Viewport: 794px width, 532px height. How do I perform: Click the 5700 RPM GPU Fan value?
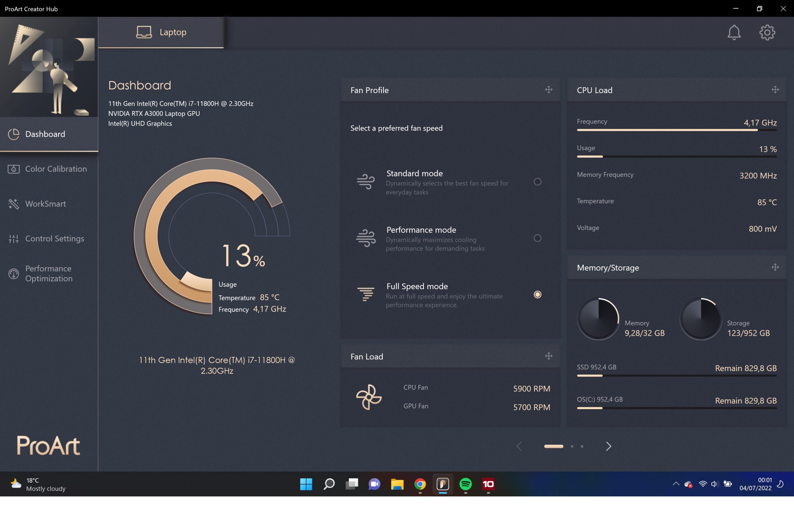[x=532, y=407]
